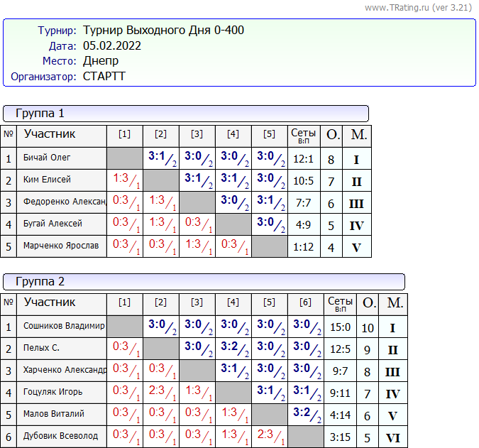Click the tournament title Турнир Выходного Дня 0-400
This screenshot has height=448, width=479.
point(163,31)
